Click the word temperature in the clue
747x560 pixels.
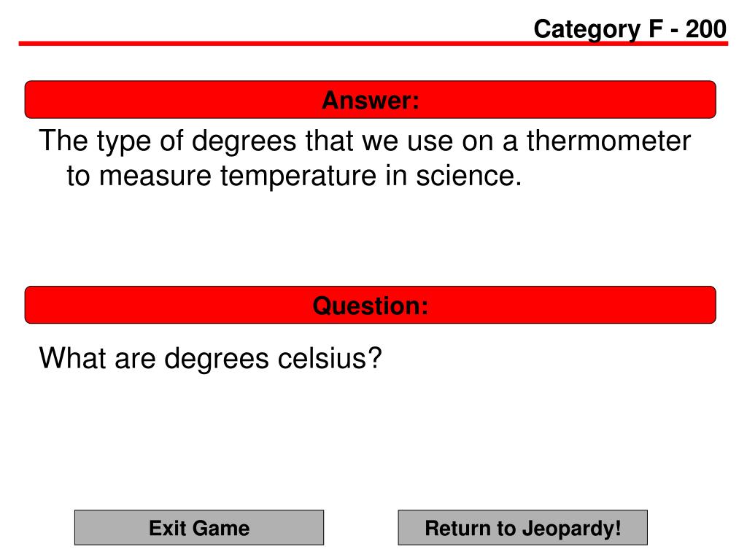[x=298, y=176]
